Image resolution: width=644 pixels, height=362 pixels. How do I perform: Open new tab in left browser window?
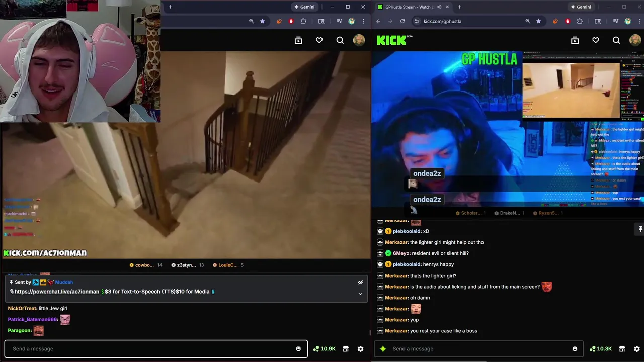tap(170, 7)
